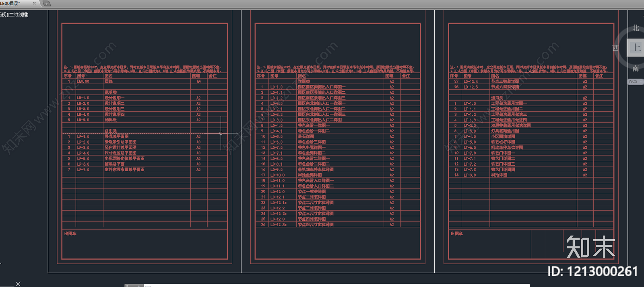Click the 南 direction on the ViewCube
644x287 pixels.
coord(636,68)
